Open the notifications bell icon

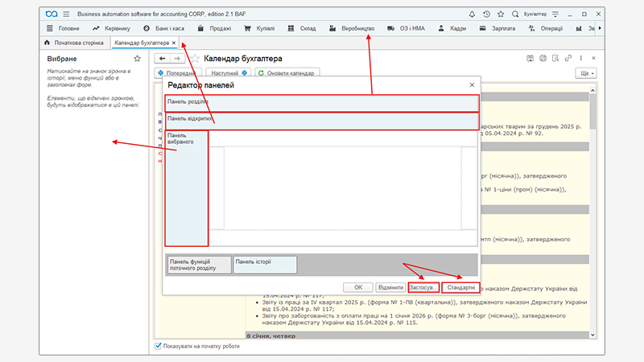click(x=472, y=14)
